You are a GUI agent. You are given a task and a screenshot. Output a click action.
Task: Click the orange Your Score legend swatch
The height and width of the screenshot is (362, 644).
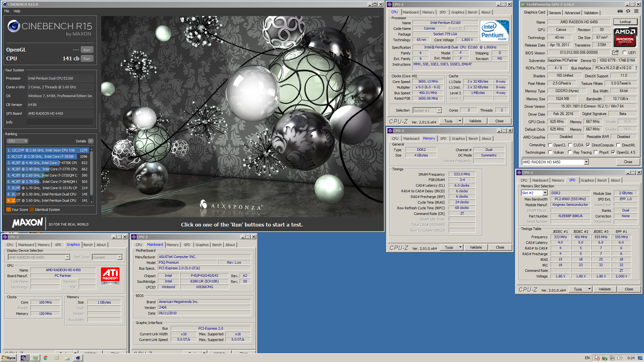[x=9, y=210]
